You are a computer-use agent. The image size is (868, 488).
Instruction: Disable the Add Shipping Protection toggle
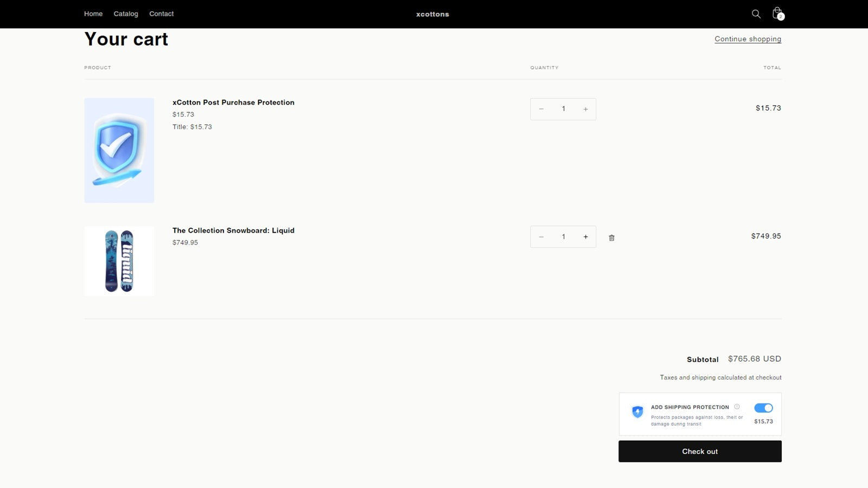[x=763, y=408]
